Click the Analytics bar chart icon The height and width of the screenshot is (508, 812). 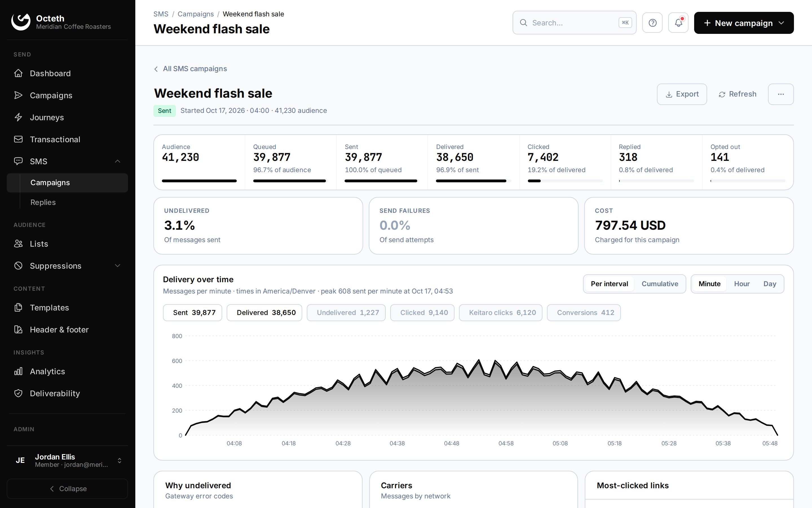coord(18,371)
